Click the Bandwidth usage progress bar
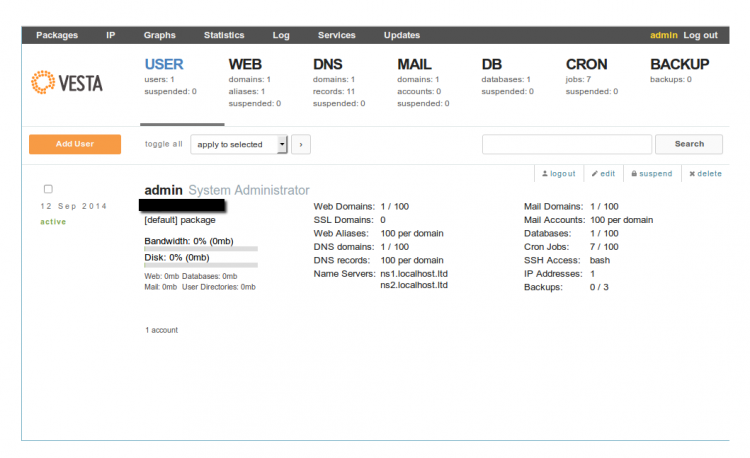This screenshot has height=458, width=750. [x=201, y=248]
